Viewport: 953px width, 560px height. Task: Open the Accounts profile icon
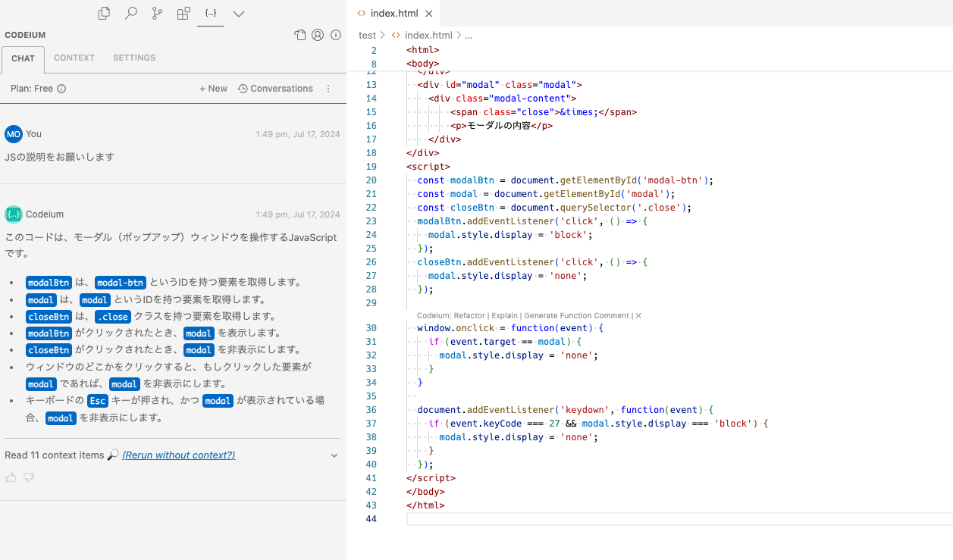[317, 34]
